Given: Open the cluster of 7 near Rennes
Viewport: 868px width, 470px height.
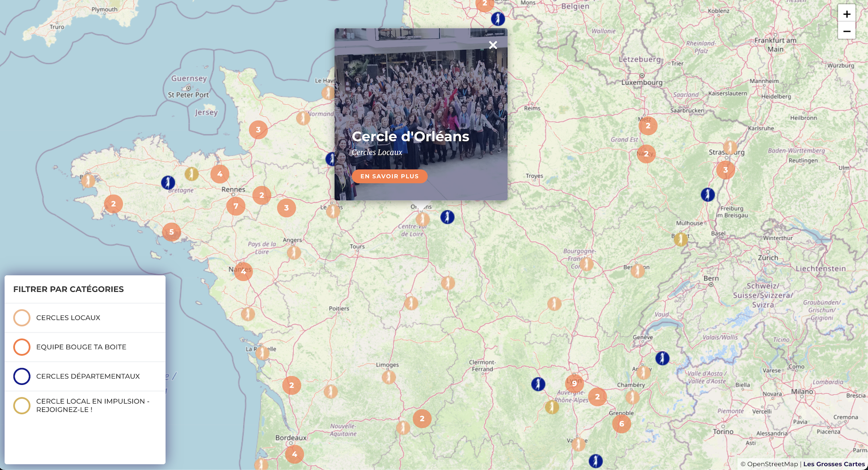Looking at the screenshot, I should click(x=236, y=206).
